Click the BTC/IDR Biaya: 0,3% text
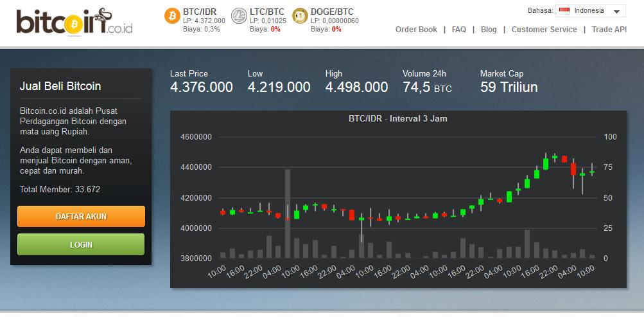Viewport: 644px width, 317px height. tap(201, 29)
